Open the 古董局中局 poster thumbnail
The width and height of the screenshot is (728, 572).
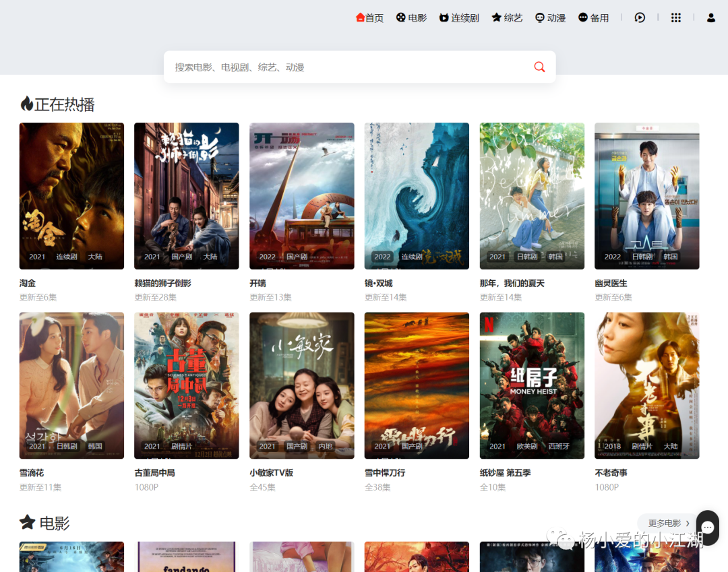(187, 385)
